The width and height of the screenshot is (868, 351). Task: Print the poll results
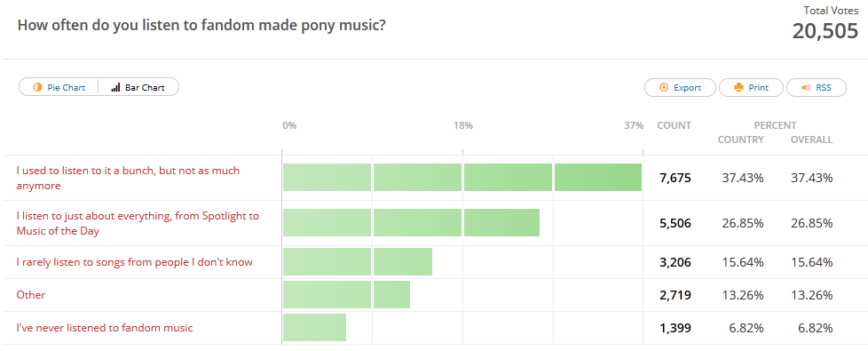click(751, 88)
